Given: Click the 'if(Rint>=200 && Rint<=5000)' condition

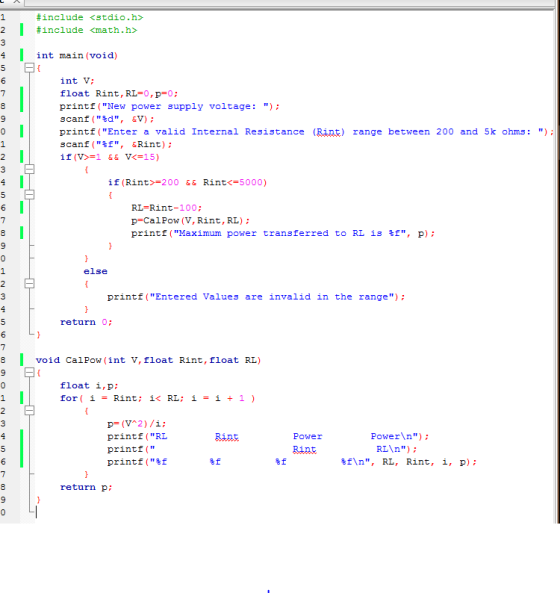Looking at the screenshot, I should coord(188,183).
